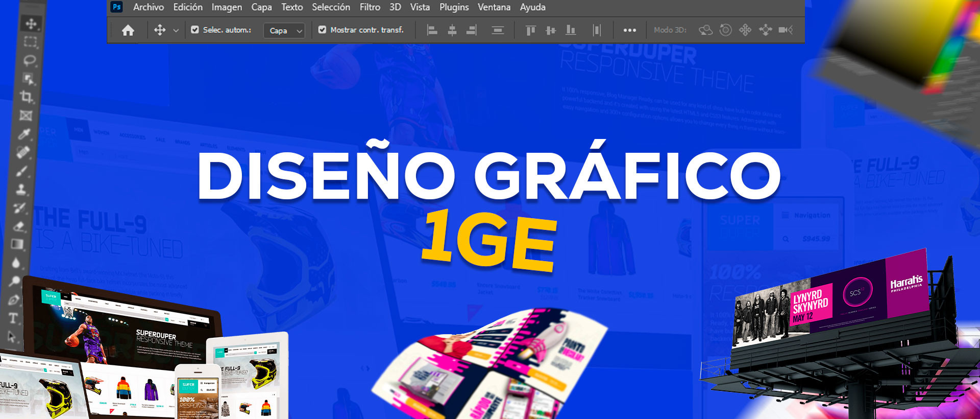980x419 pixels.
Task: Select the Dodge tool
Action: (15, 281)
